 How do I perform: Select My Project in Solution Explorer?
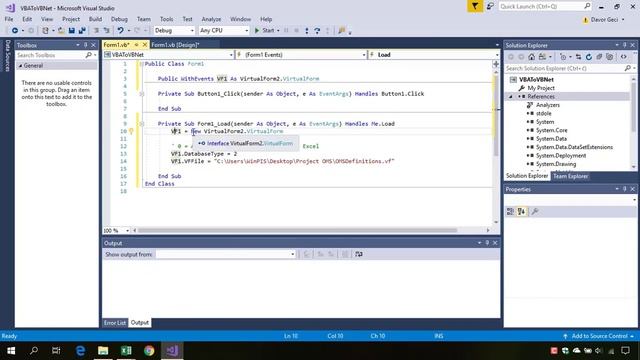(540, 88)
